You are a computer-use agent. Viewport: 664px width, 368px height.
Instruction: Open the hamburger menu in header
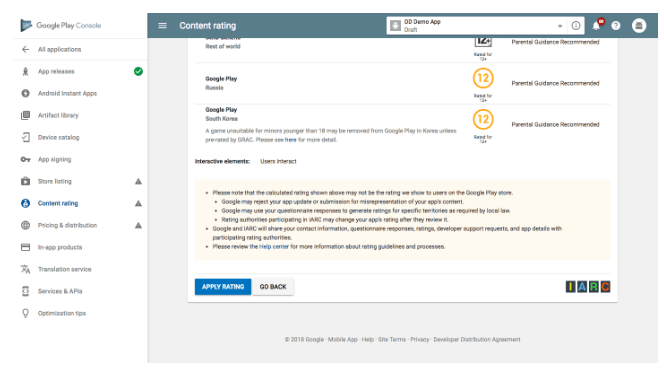[162, 26]
